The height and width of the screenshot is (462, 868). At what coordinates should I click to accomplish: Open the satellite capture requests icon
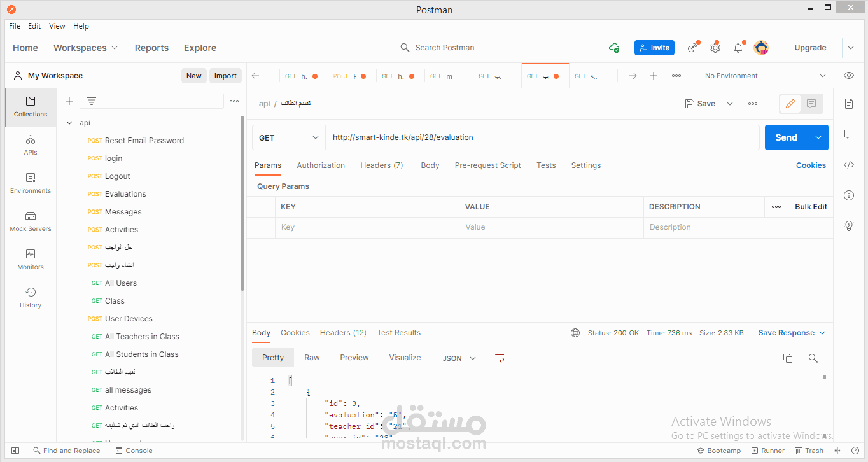pyautogui.click(x=693, y=48)
